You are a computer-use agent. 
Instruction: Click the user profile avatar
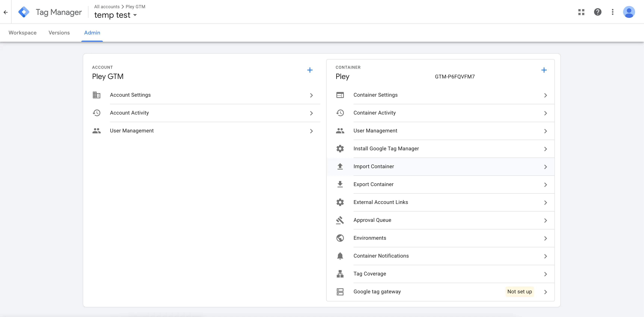629,12
